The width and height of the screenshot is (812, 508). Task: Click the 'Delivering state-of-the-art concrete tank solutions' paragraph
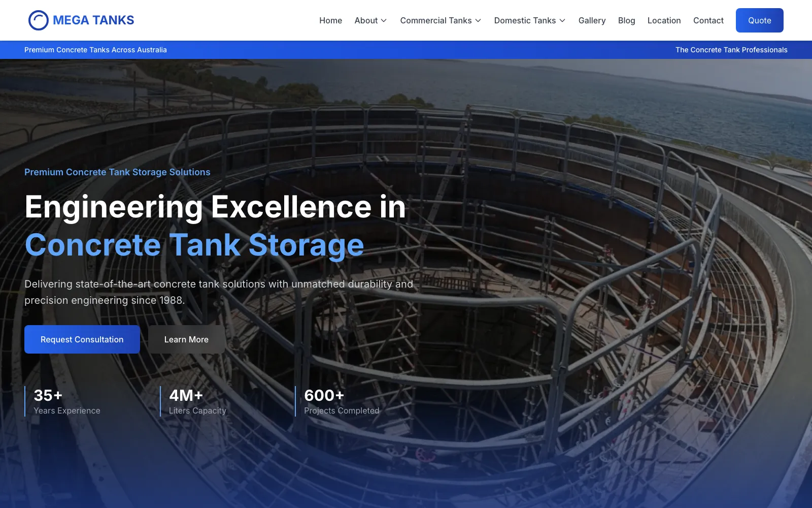pos(219,292)
